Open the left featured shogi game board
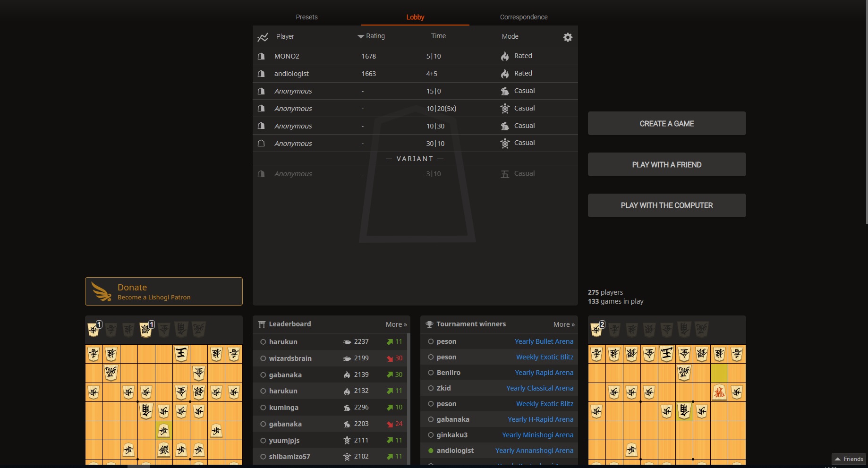868x468 pixels. (164, 390)
